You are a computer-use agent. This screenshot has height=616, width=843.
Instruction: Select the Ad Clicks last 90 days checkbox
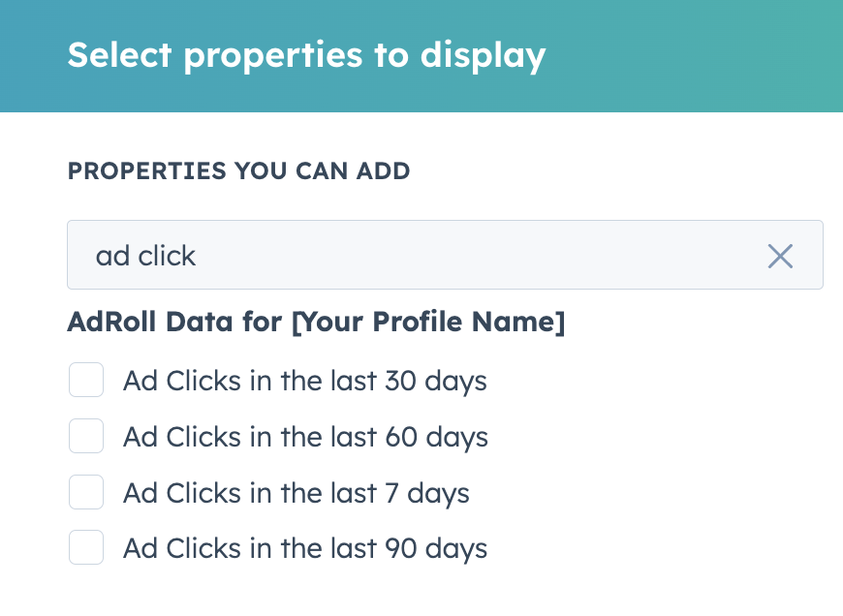(x=86, y=549)
